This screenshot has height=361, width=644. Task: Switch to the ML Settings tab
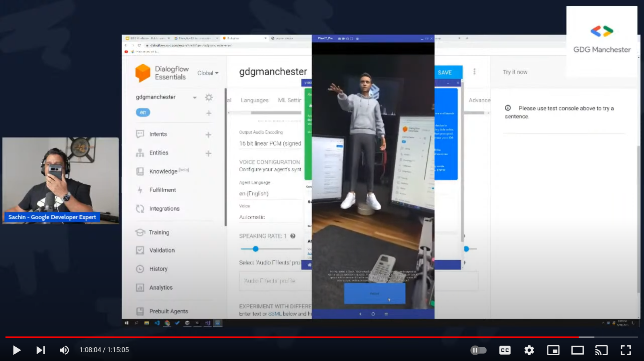pos(289,100)
